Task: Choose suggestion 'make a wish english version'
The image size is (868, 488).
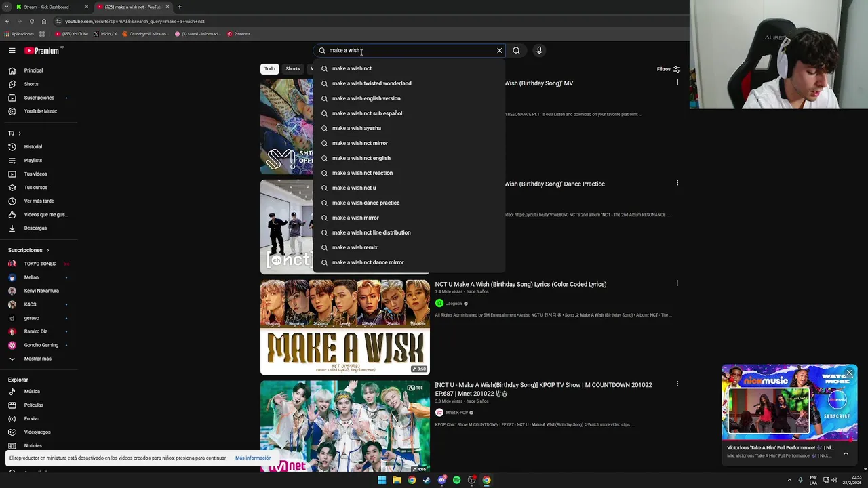Action: click(x=410, y=98)
